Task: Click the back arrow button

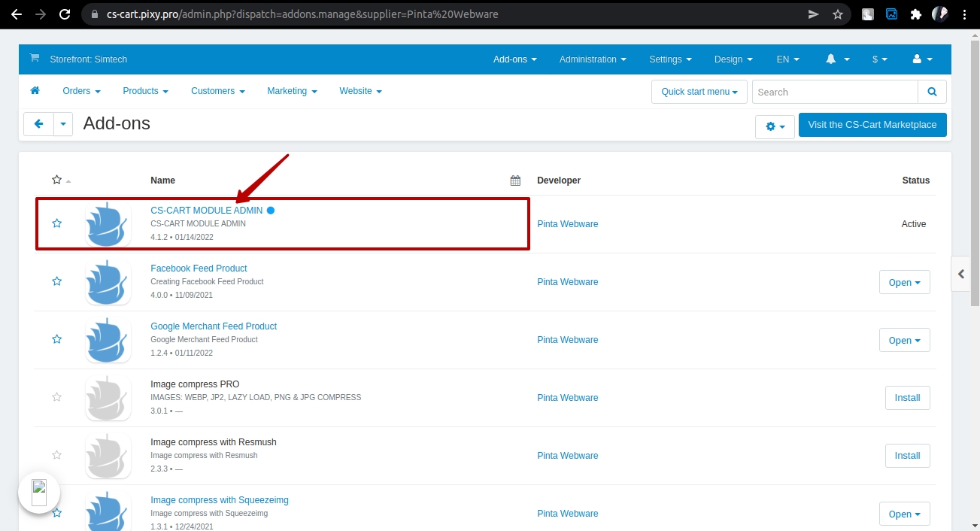Action: coord(38,125)
